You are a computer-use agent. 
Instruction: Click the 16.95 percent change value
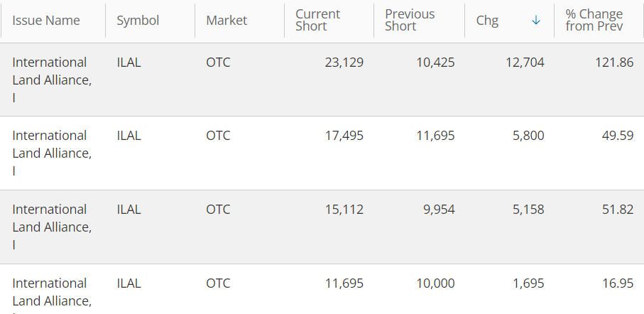click(618, 283)
